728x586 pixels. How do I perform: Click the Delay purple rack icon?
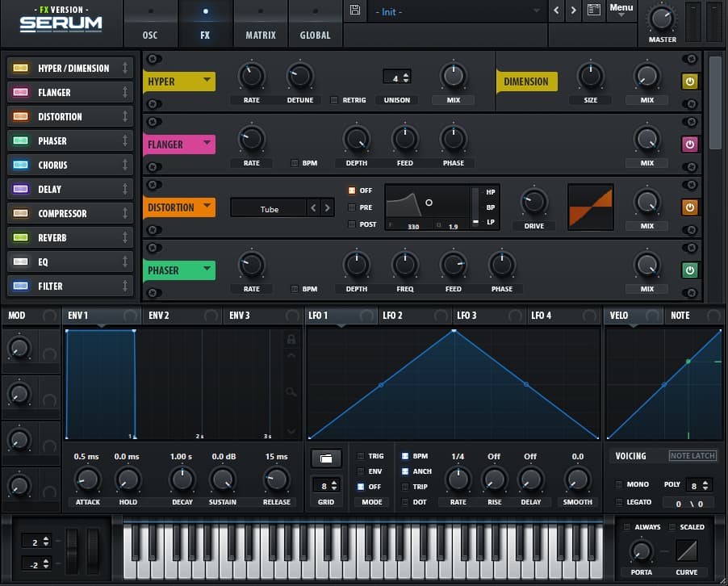[20, 189]
